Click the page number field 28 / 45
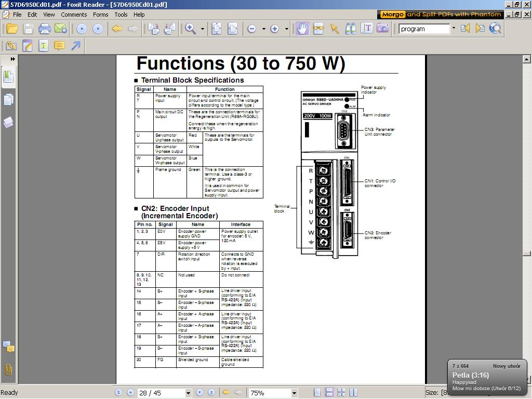Viewport: 532px width, 399px height. [161, 393]
